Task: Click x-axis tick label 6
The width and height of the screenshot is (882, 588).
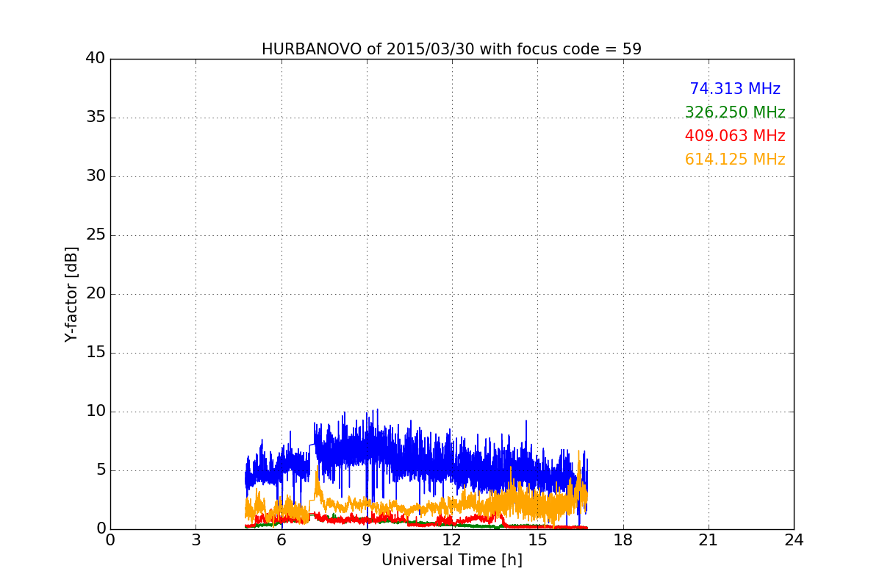Action: 282,540
